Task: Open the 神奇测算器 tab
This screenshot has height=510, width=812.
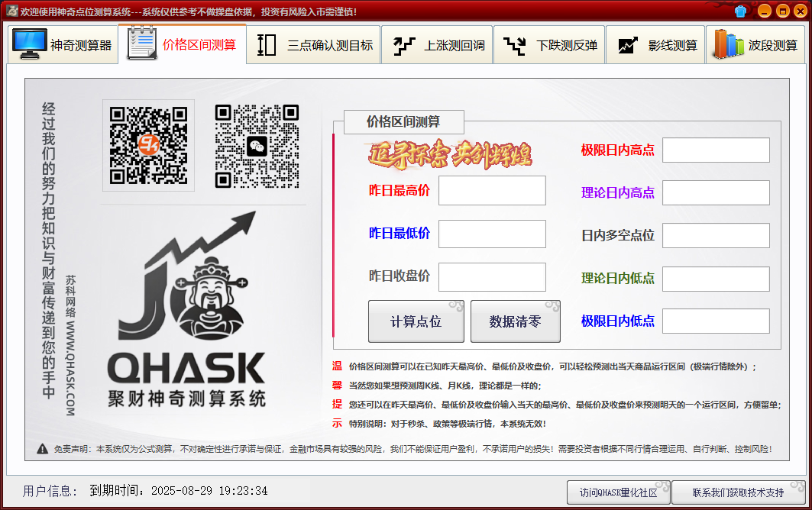Action: (x=63, y=45)
